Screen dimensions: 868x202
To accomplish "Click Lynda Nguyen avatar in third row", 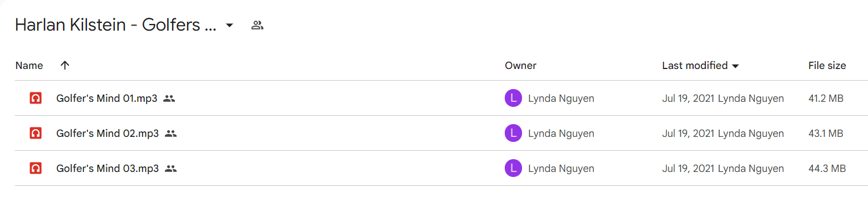I will coord(513,168).
